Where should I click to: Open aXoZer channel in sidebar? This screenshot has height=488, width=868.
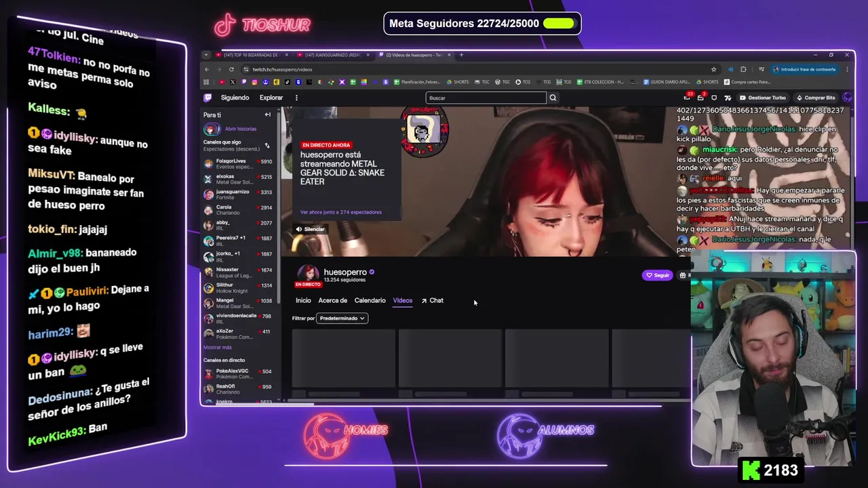(239, 333)
